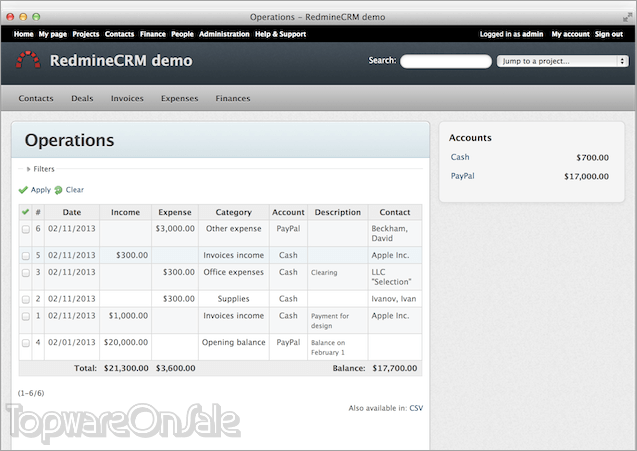Open the PayPal account link

click(463, 176)
